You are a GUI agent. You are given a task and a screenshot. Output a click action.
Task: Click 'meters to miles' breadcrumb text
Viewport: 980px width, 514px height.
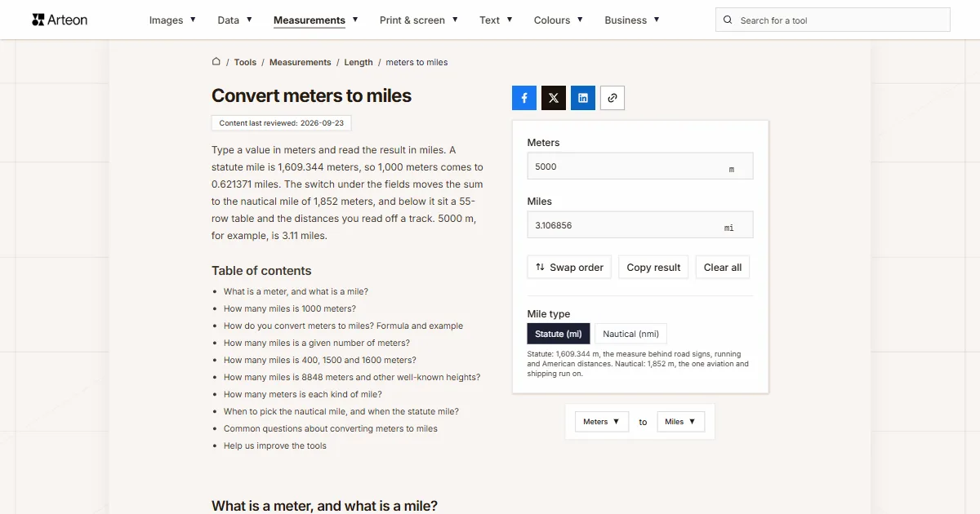pyautogui.click(x=416, y=62)
